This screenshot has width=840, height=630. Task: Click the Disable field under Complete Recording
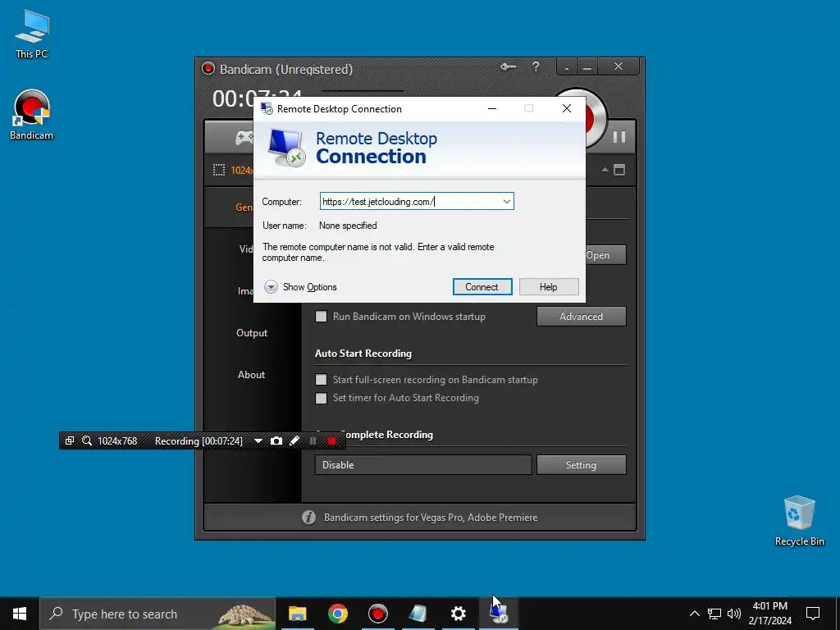coord(423,465)
